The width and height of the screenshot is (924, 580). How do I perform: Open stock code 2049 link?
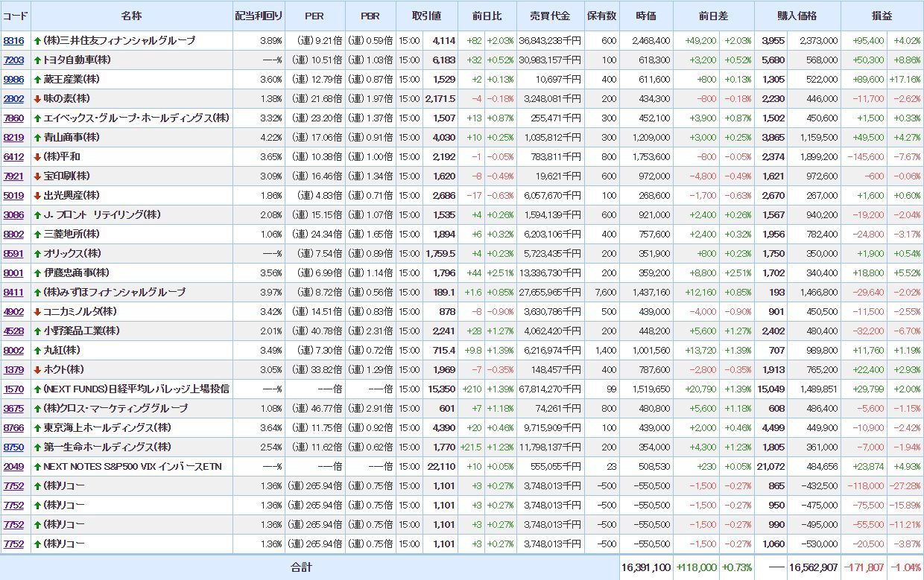tap(13, 466)
